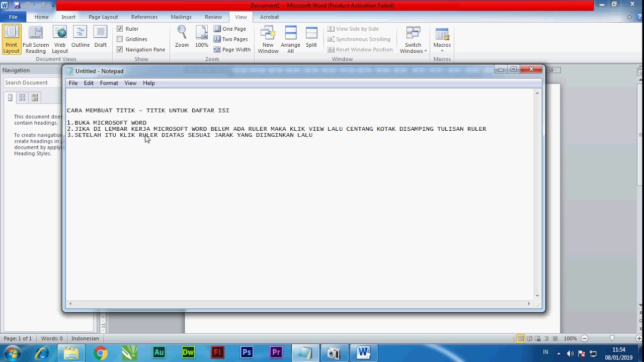Click the Draft icon in the status bar
644x362 pixels.
tap(555, 338)
